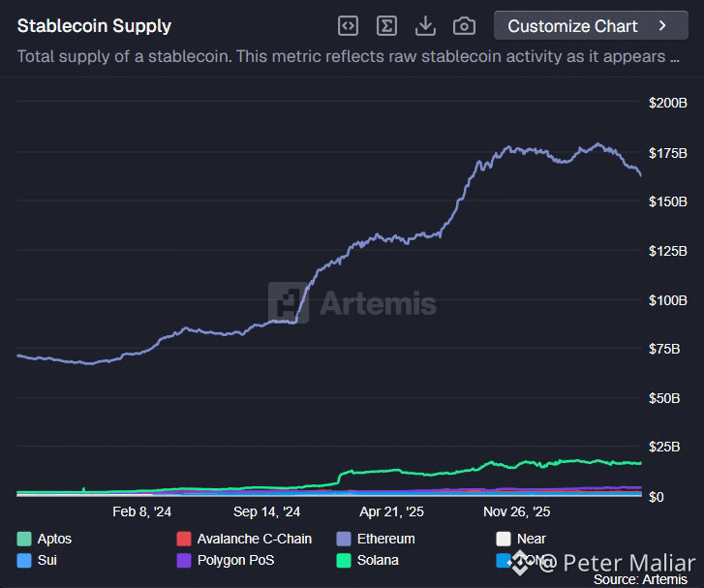Click the Feb 8, '24 date label
The width and height of the screenshot is (704, 588).
point(142,511)
